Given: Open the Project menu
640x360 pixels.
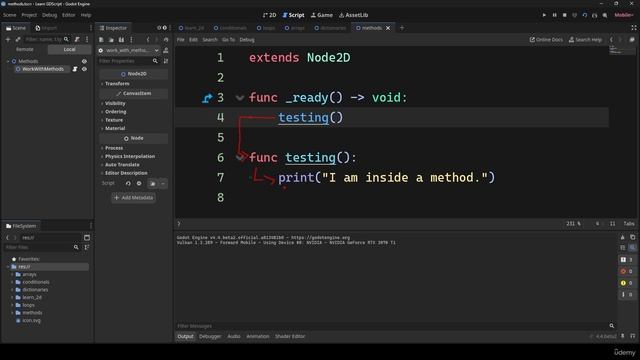Looking at the screenshot, I should point(29,15).
